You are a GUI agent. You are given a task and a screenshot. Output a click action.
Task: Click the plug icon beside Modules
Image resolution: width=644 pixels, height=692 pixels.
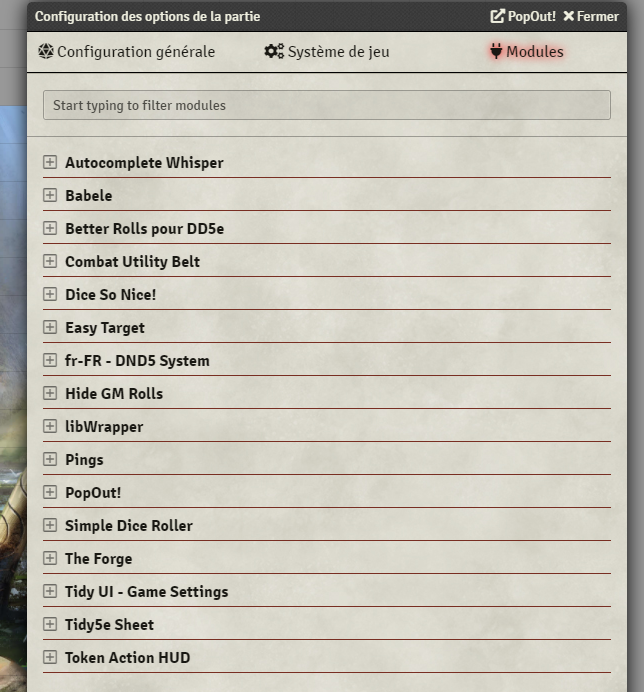coord(496,51)
